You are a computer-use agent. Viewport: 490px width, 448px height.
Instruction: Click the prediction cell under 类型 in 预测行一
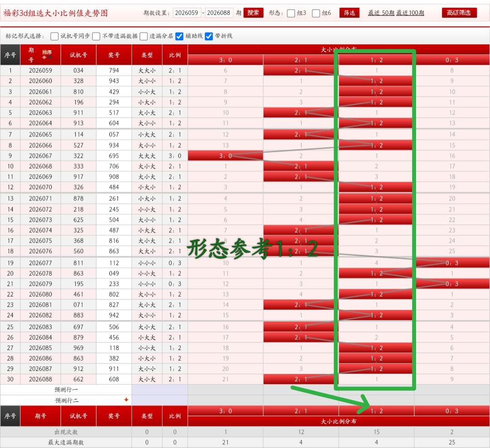[147, 390]
